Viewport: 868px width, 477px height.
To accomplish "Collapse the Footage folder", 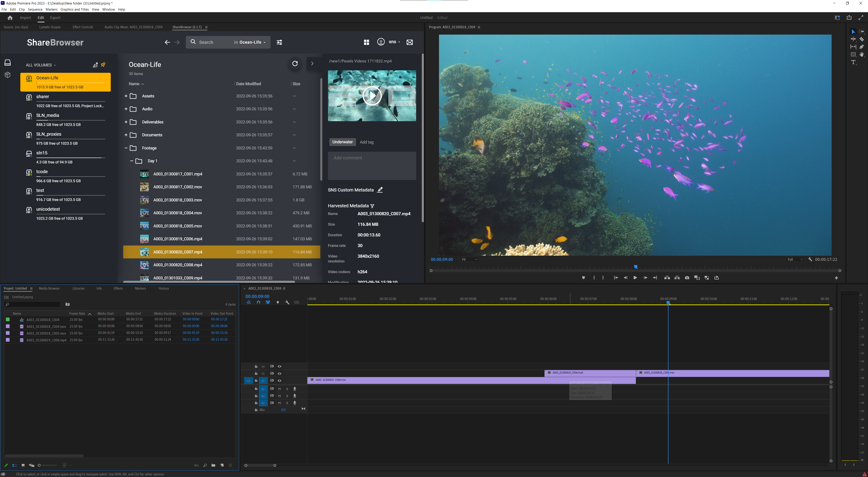I will [126, 148].
